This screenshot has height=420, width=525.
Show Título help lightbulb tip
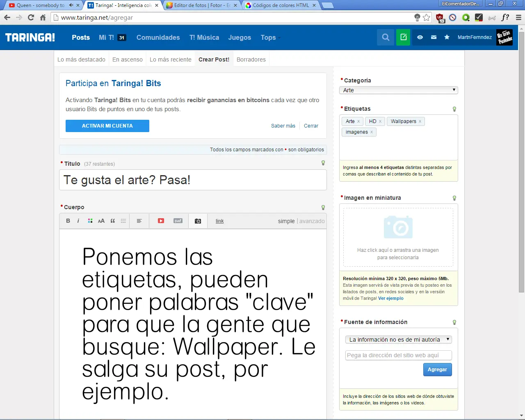click(x=323, y=163)
